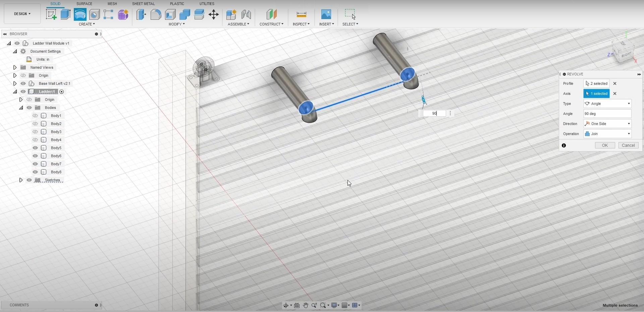
Task: Open the Type dropdown set to Angle
Action: pos(607,104)
